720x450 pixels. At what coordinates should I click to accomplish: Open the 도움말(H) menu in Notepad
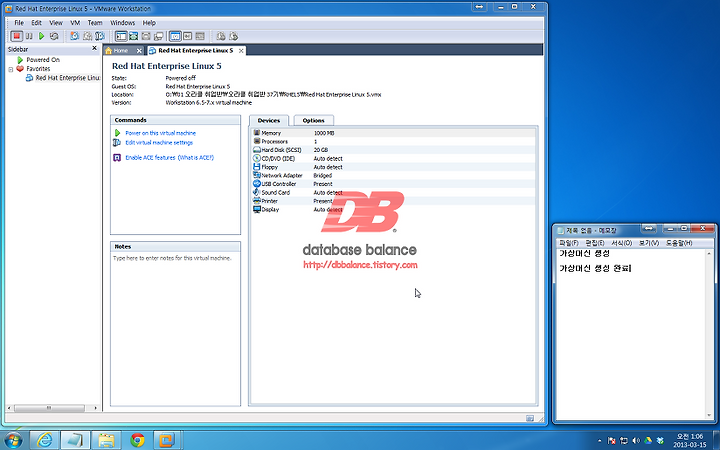[679, 243]
